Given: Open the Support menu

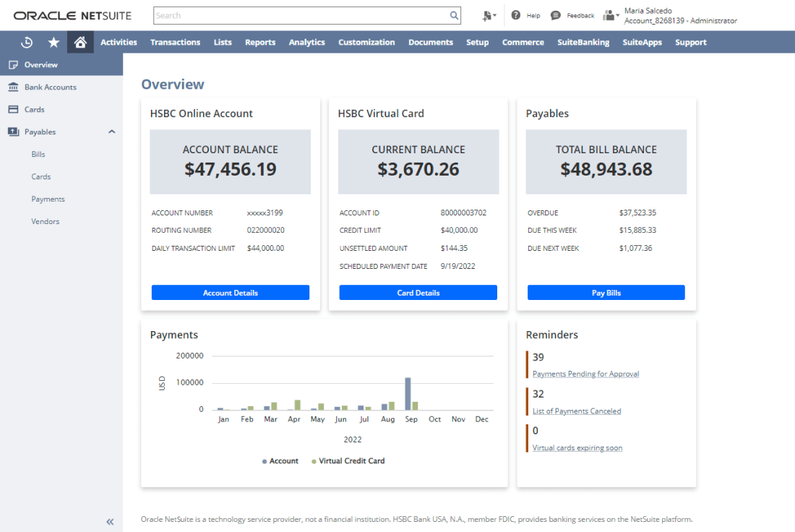Looking at the screenshot, I should 690,42.
